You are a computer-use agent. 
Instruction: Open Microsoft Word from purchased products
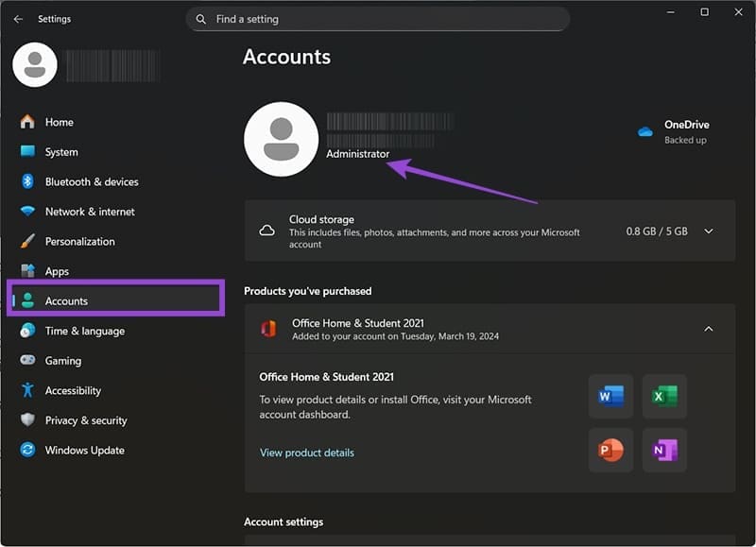pos(610,397)
